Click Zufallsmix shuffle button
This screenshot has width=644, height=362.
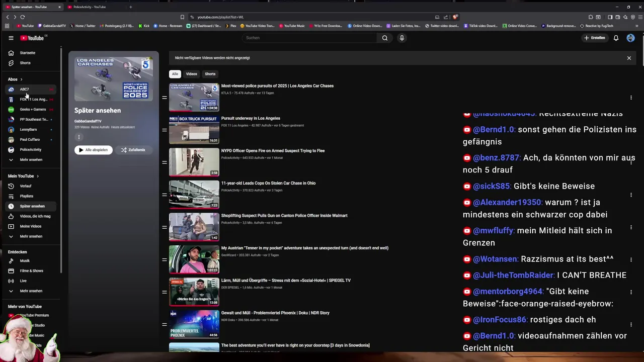133,150
